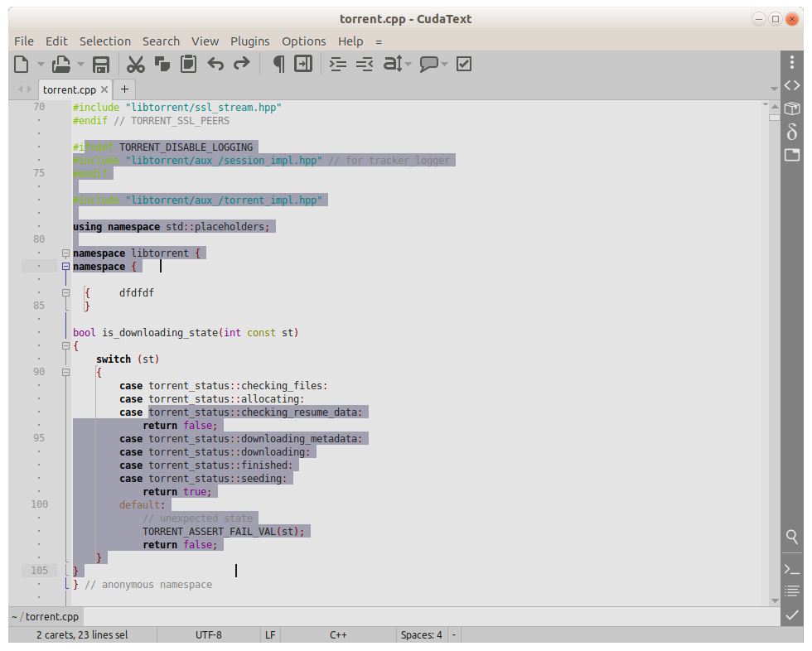Viewport: 812px width, 651px height.
Task: Collapse switch block fold at line 90
Action: click(65, 373)
